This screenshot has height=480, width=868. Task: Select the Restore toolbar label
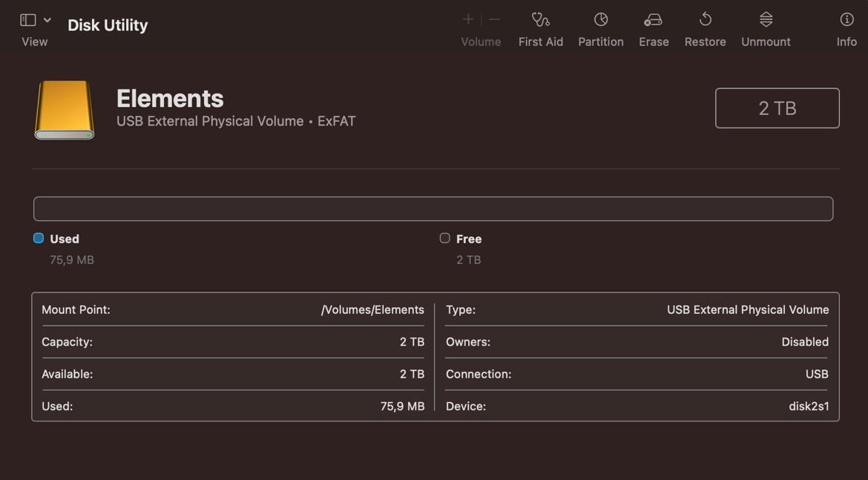pyautogui.click(x=706, y=42)
